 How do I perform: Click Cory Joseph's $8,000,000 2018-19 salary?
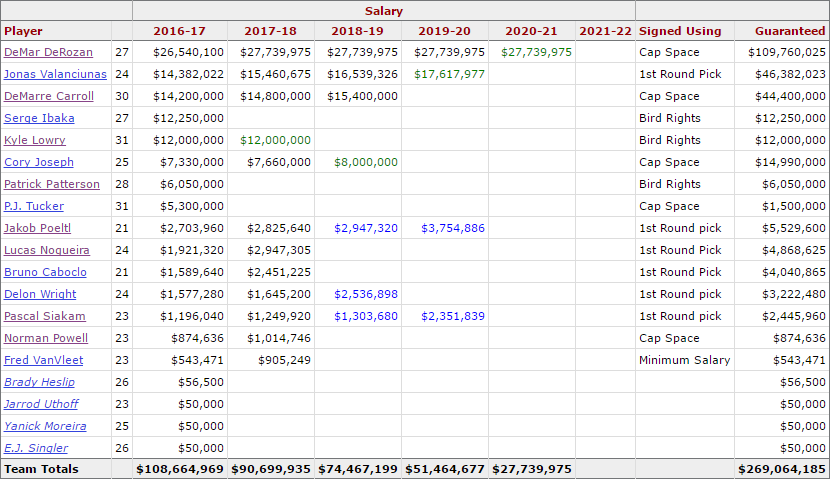pyautogui.click(x=366, y=162)
